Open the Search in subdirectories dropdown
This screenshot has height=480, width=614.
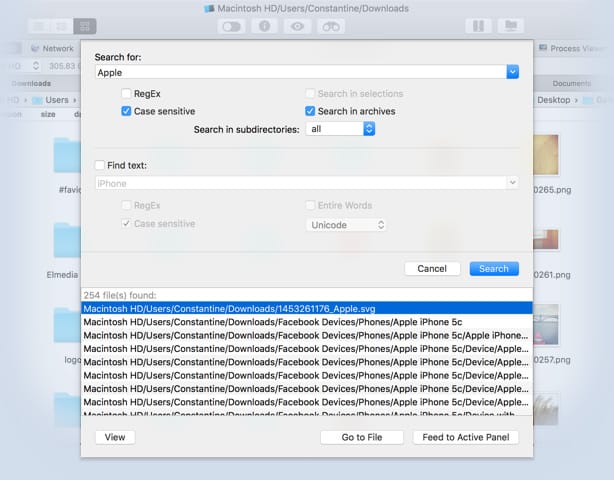pyautogui.click(x=341, y=129)
